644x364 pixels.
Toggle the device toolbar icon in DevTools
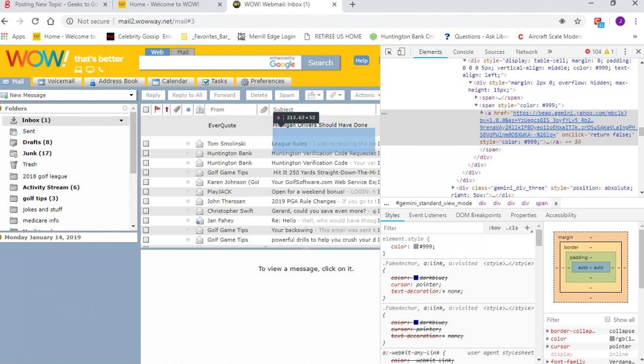click(401, 52)
